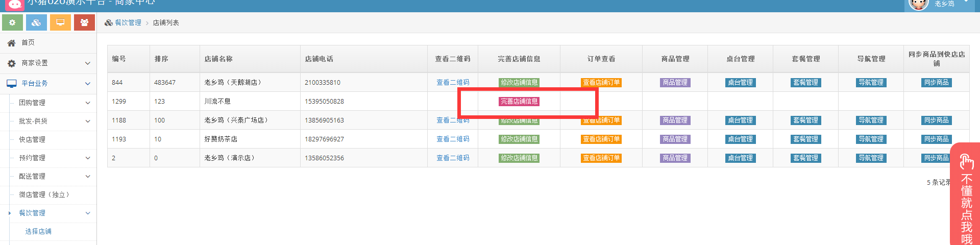
Task: Click 桌台管理 for 老乡鸡（天鹅湖店）
Action: [x=741, y=83]
